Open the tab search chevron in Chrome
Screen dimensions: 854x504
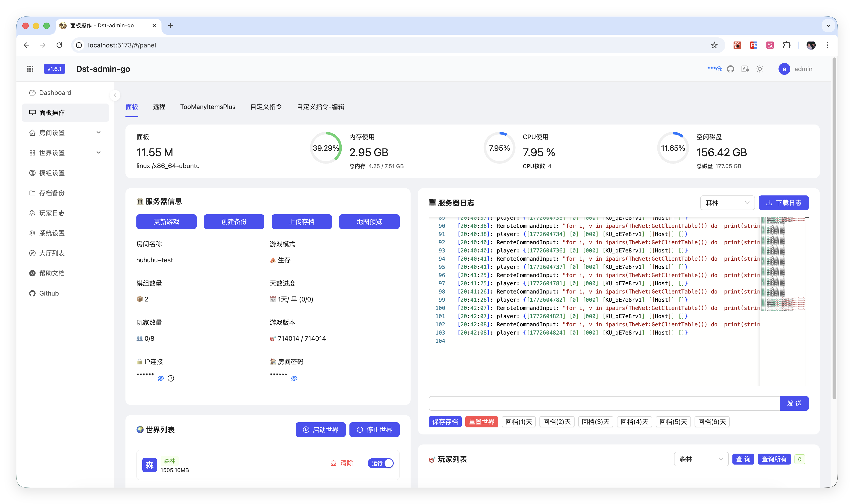coord(828,26)
